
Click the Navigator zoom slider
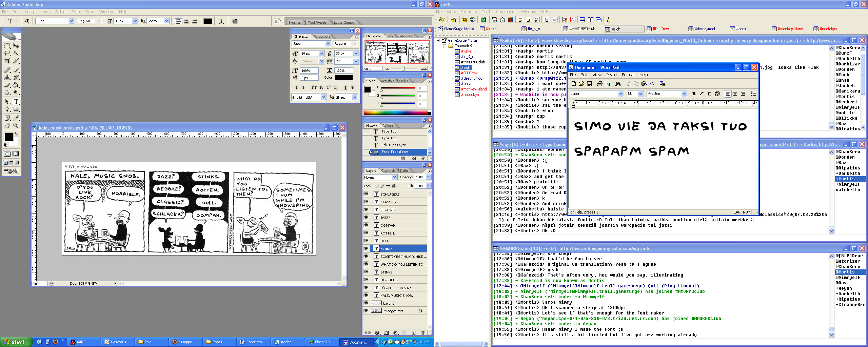(403, 69)
